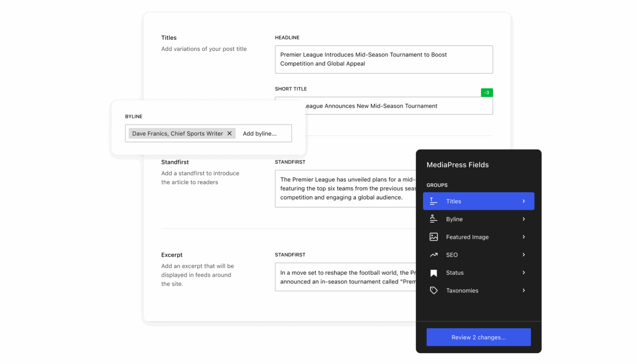Remove the Dave Franics byline tag
This screenshot has width=637, height=364.
[x=229, y=134]
